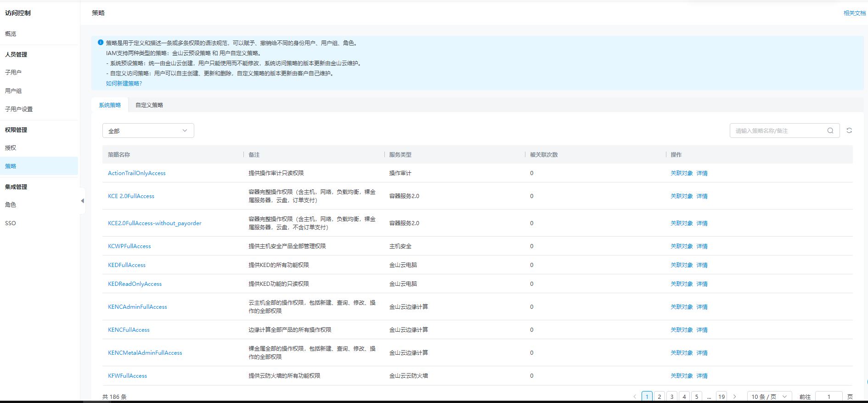Image resolution: width=868 pixels, height=403 pixels.
Task: Go to next page arrow
Action: point(734,397)
